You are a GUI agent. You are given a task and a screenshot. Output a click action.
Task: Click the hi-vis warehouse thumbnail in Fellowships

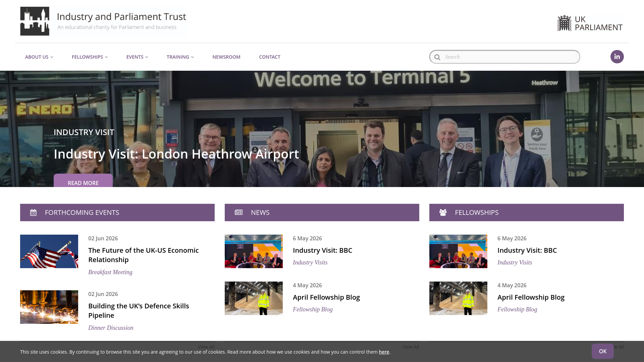pos(458,298)
